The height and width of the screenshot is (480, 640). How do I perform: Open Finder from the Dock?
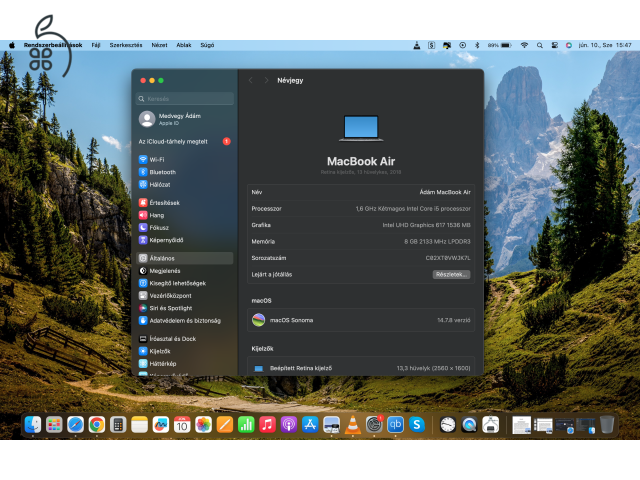(x=33, y=425)
